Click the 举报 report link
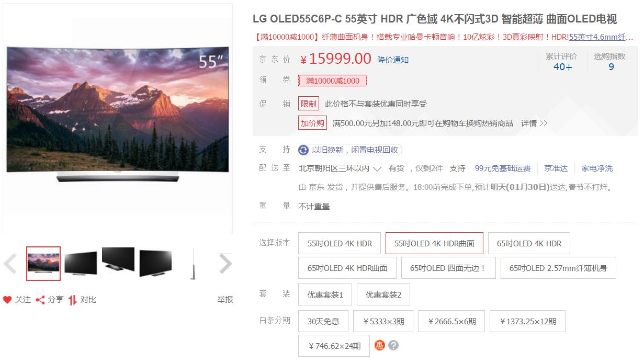Viewport: 644px width, 363px height. (225, 300)
